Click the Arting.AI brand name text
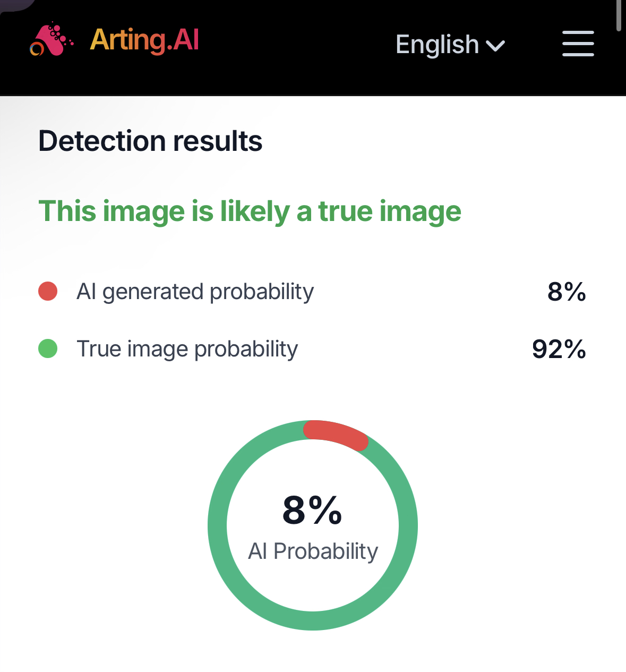Viewport: 626px width, 672px height. (144, 40)
